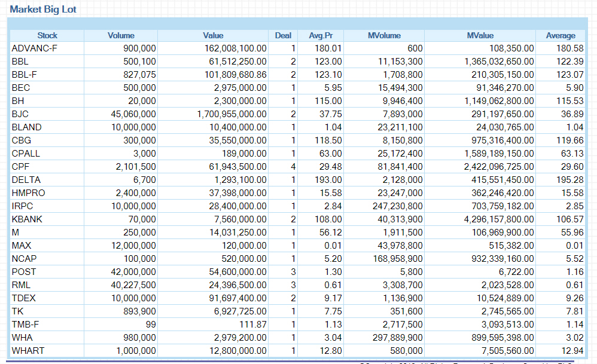The height and width of the screenshot is (364, 597).
Task: Click WHA MVolume 297,889,900
Action: (x=397, y=338)
